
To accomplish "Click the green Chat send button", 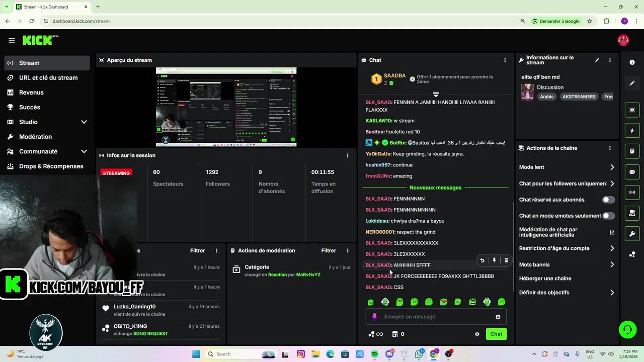I will click(x=496, y=334).
